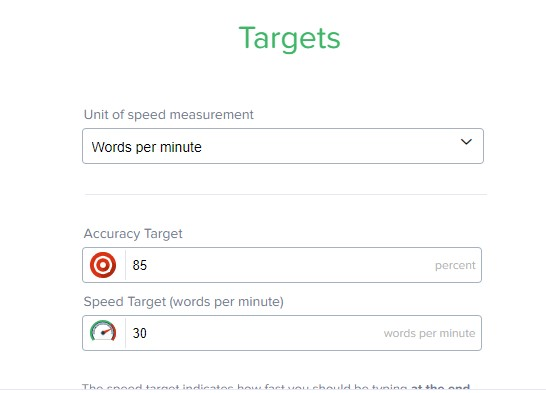The width and height of the screenshot is (546, 393).
Task: Click the green 'Targets' heading
Action: click(x=289, y=39)
